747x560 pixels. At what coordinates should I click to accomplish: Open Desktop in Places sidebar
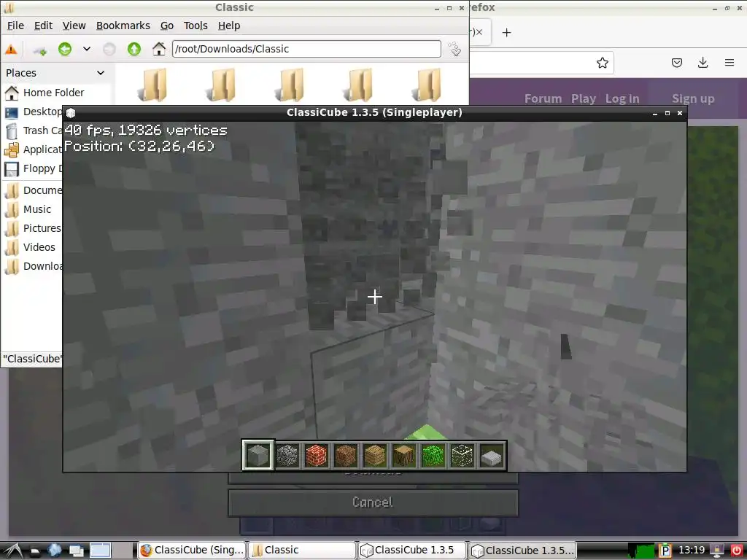pos(34,112)
